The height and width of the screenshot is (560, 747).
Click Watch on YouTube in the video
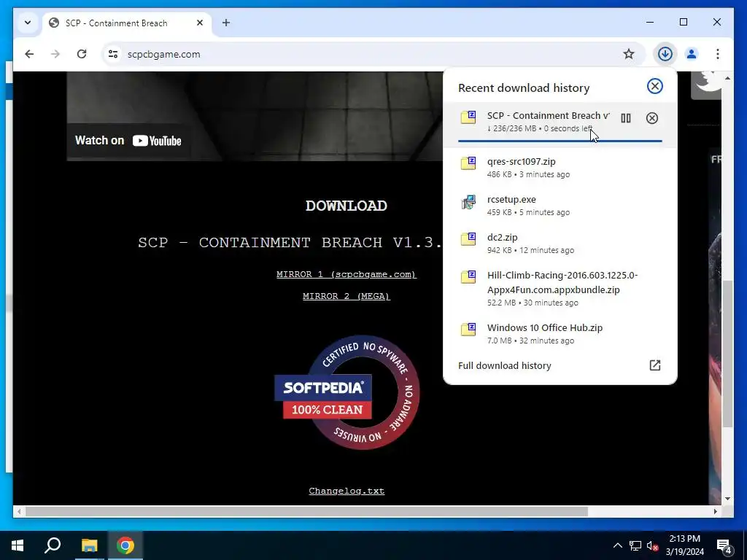coord(128,141)
